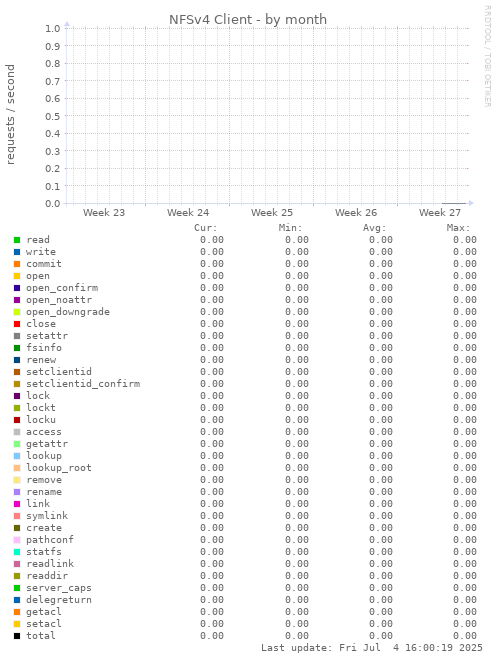Select the Week 25 axis label
Screen dimensions: 497x660
(272, 213)
